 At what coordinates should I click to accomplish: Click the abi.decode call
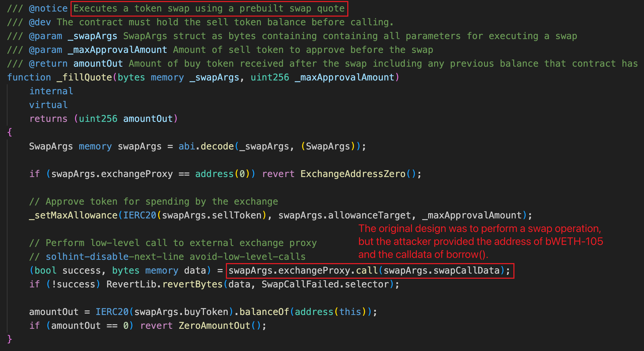(x=206, y=146)
